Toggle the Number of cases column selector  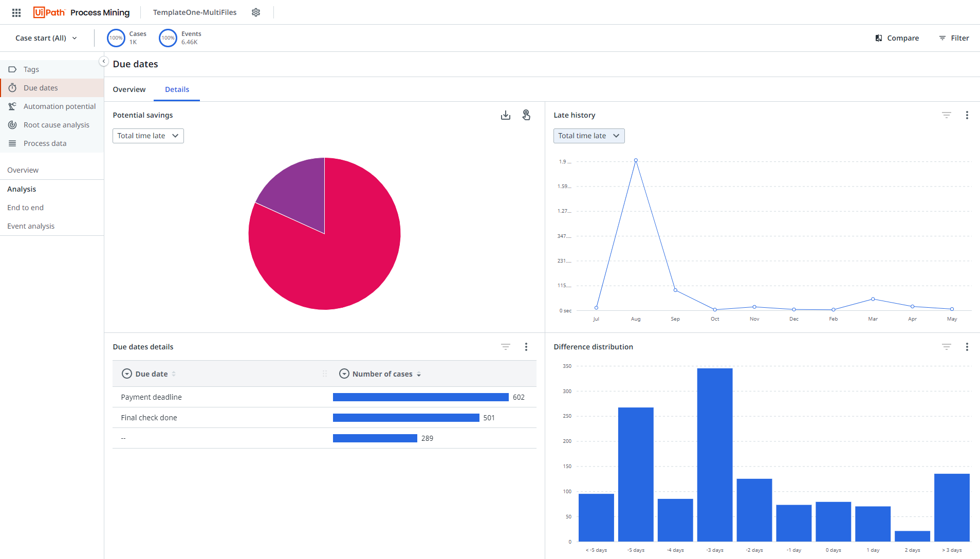pyautogui.click(x=344, y=374)
